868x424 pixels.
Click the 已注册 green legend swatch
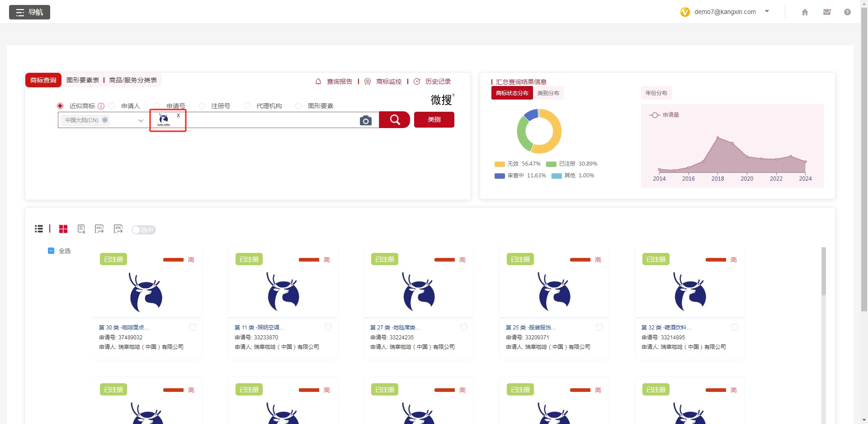tap(551, 164)
